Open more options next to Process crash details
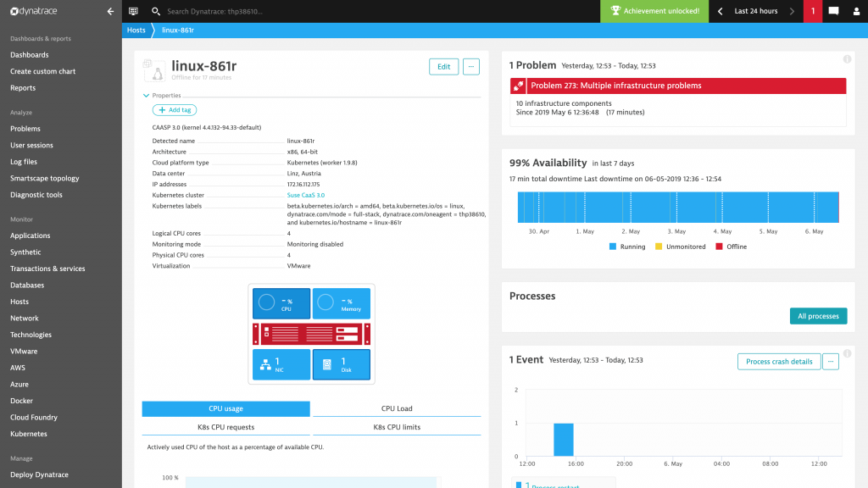The image size is (868, 488). pos(831,361)
